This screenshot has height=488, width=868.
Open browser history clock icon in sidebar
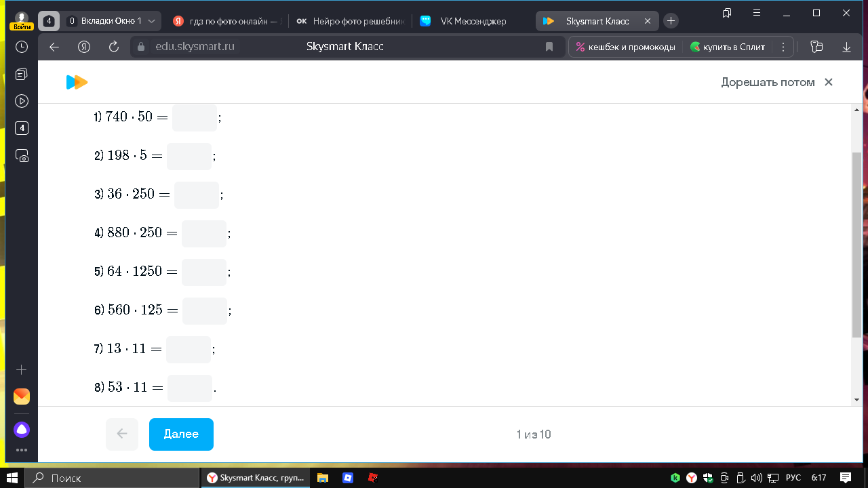coord(22,47)
